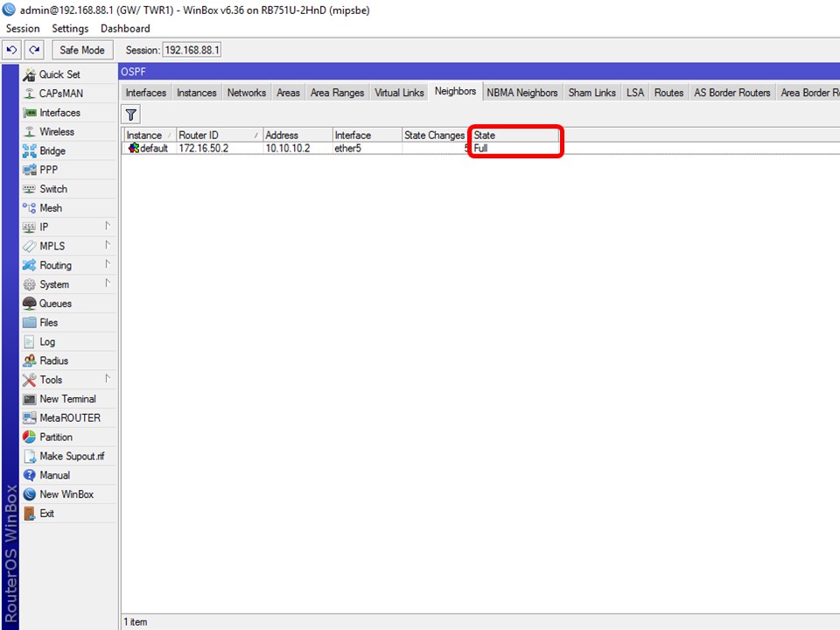The image size is (840, 630).
Task: Expand the Routing submenu arrow
Action: pyautogui.click(x=108, y=263)
